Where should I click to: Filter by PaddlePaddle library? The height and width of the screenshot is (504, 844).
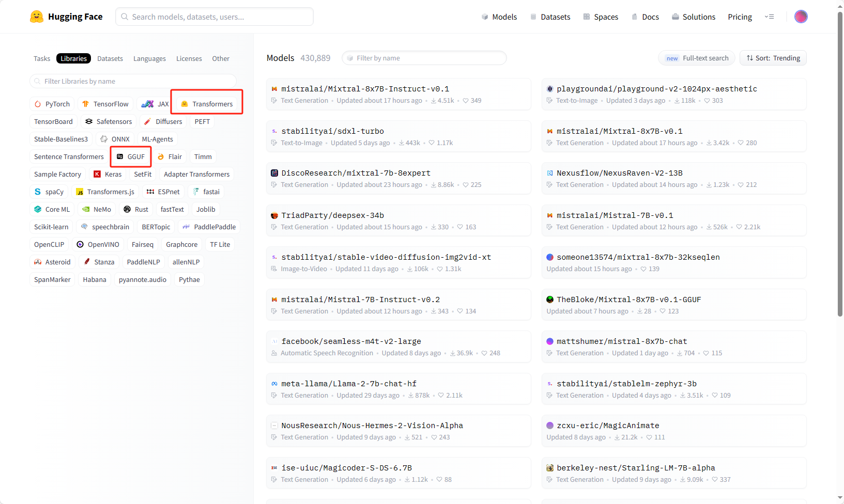(x=209, y=227)
